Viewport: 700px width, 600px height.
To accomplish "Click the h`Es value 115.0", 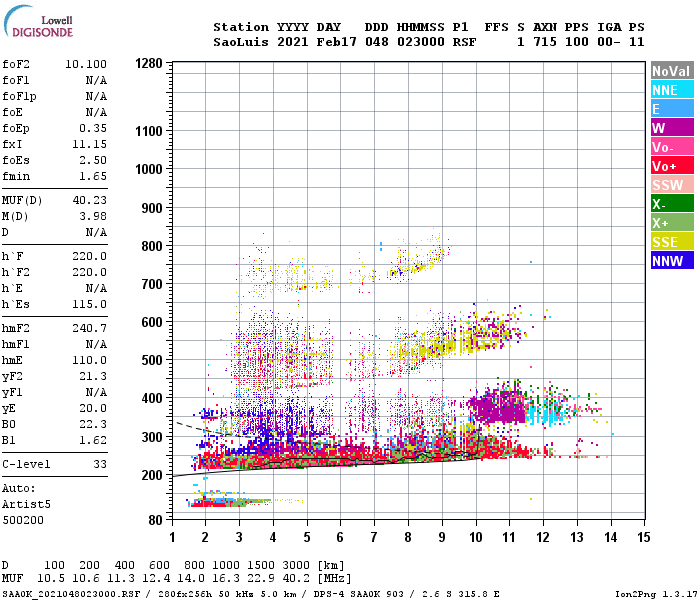I will 90,304.
